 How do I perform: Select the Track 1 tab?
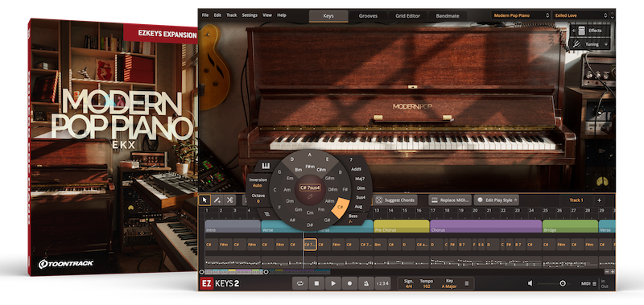tap(576, 200)
